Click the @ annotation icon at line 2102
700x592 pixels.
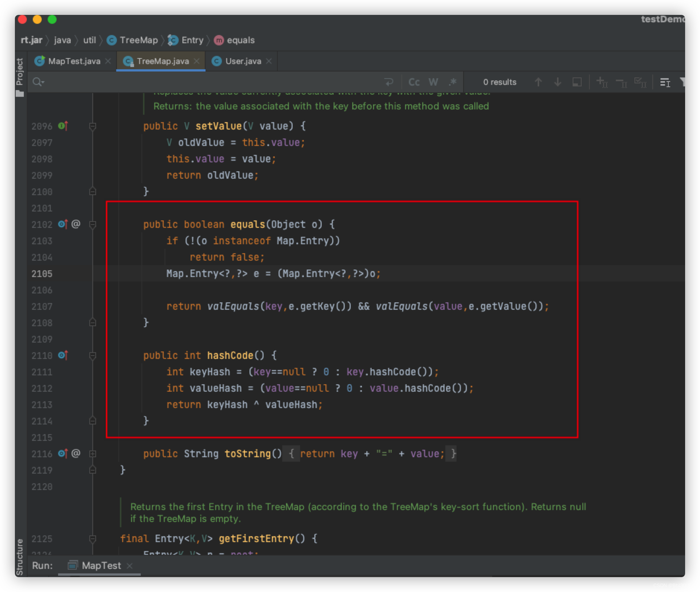76,224
